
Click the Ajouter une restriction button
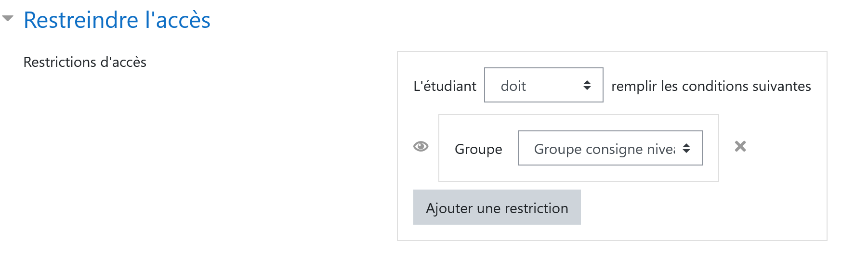click(497, 207)
